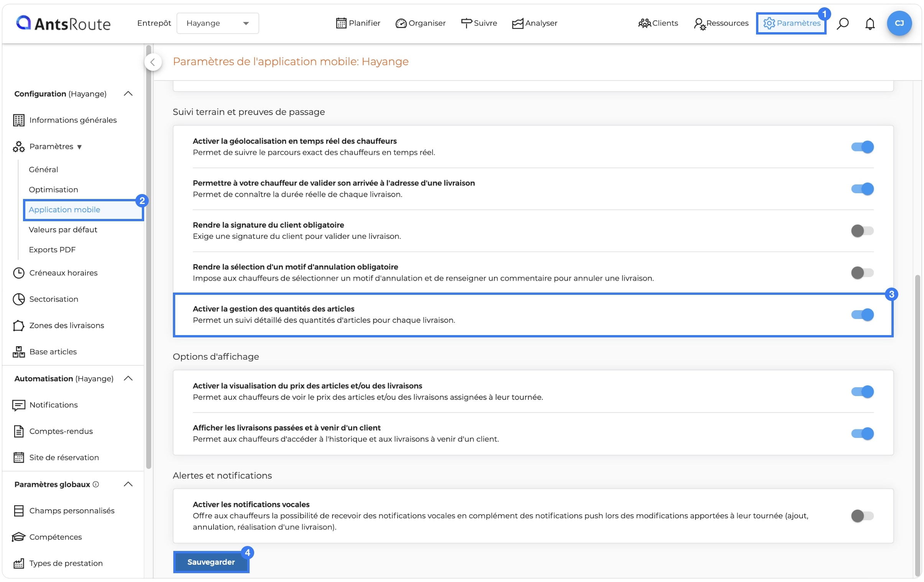Click the Champs personnalisés form icon
Image resolution: width=924 pixels, height=582 pixels.
18,511
